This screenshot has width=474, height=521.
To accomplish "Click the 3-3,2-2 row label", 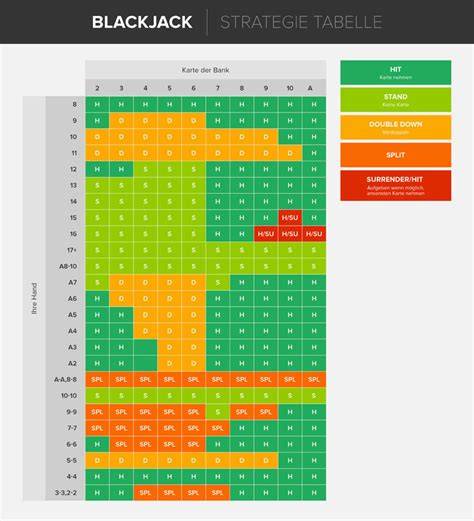I will 66,493.
